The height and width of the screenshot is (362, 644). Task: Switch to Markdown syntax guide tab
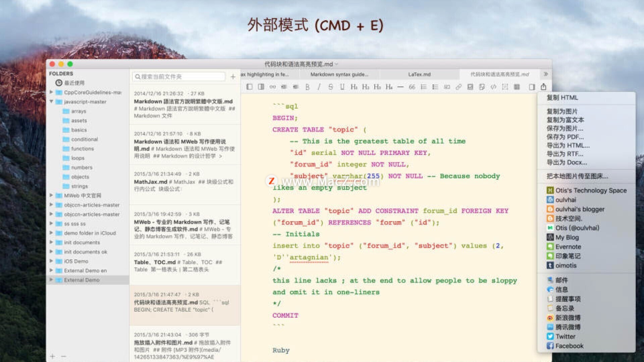[x=339, y=74]
